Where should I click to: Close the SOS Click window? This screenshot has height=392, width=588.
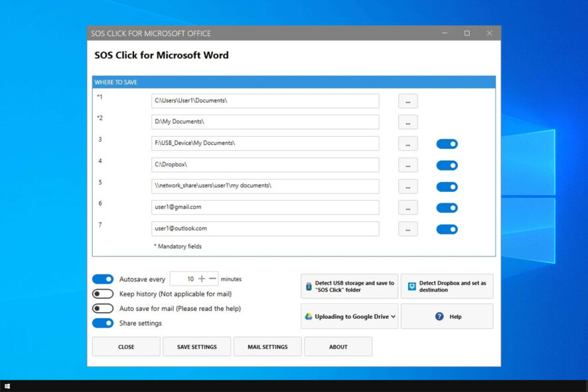(489, 33)
